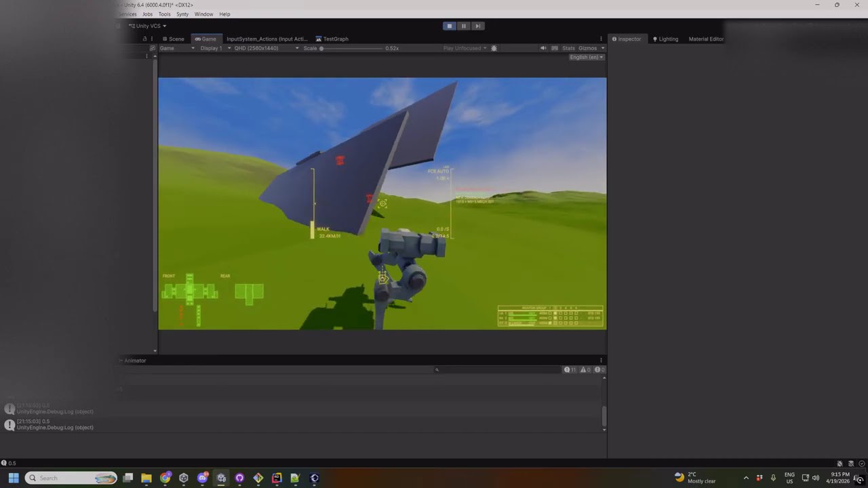Image resolution: width=868 pixels, height=488 pixels.
Task: Click lock icon on left panel
Action: (144, 39)
